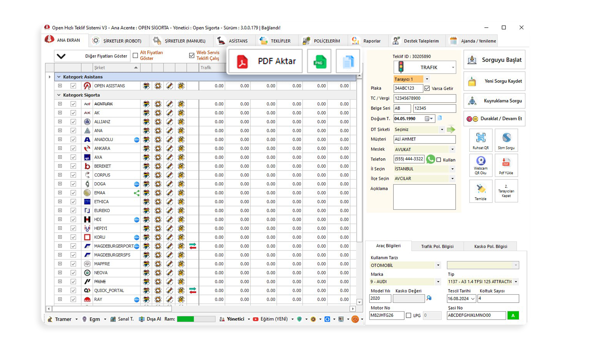The width and height of the screenshot is (607, 364).
Task: Collapse Kategori: Sigorta group
Action: pyautogui.click(x=59, y=95)
